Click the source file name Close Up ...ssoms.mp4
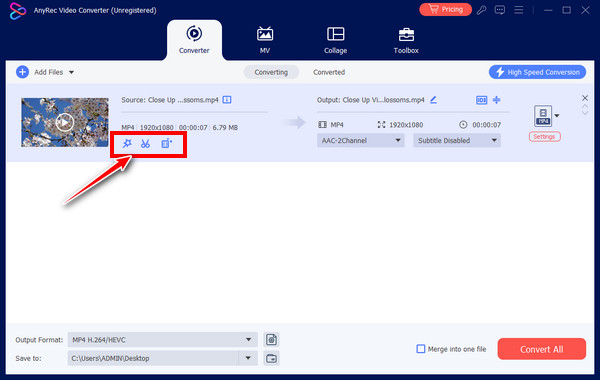This screenshot has height=380, width=600. click(x=183, y=100)
